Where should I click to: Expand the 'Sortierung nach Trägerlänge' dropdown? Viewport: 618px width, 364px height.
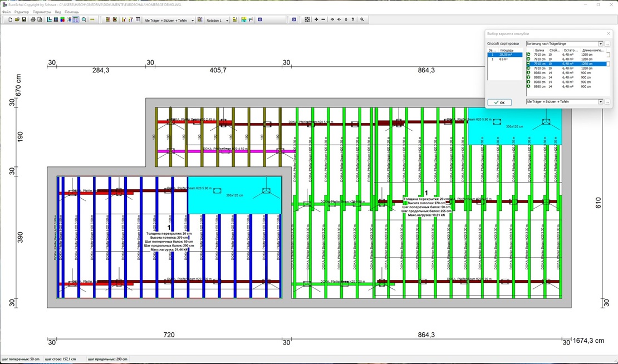pos(601,44)
